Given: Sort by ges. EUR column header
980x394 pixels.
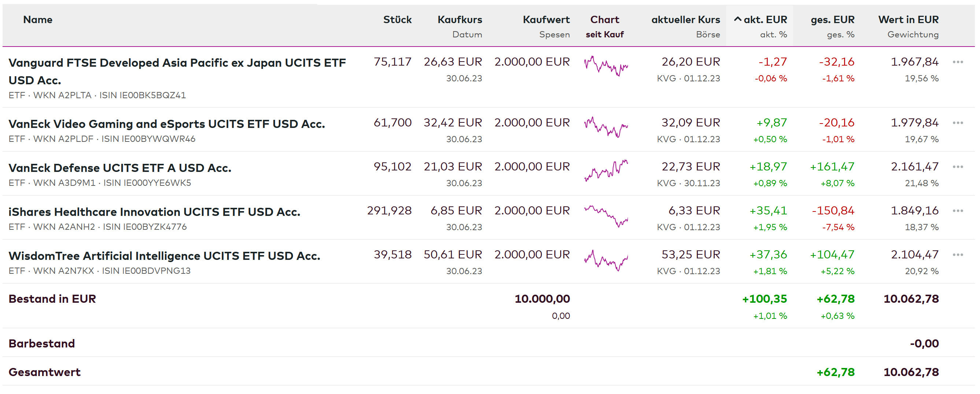Looking at the screenshot, I should (x=832, y=20).
